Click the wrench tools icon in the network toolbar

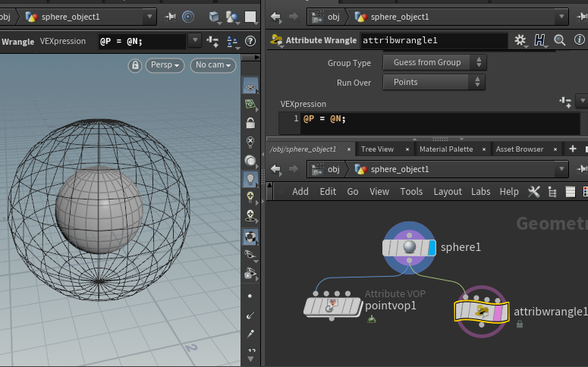(533, 192)
